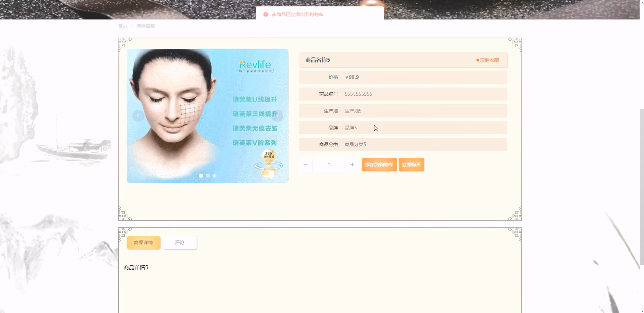Click the quantity input field
Viewport: 644px width, 313px height.
pyautogui.click(x=329, y=165)
